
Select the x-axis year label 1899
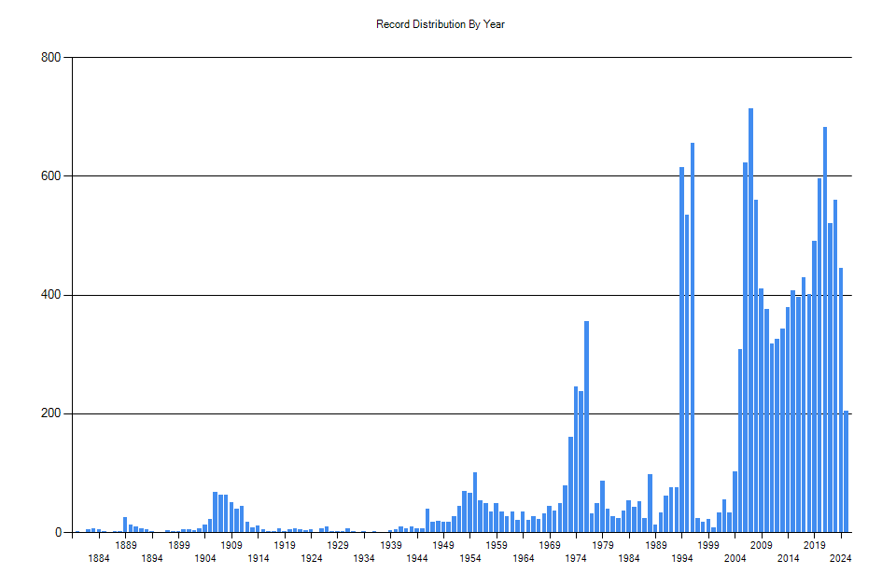click(178, 545)
